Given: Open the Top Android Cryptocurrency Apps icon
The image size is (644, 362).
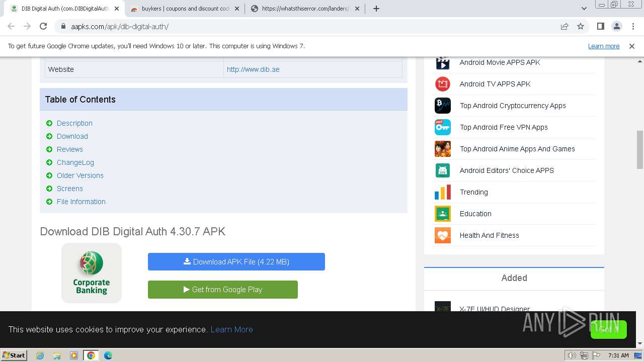Looking at the screenshot, I should (x=442, y=106).
